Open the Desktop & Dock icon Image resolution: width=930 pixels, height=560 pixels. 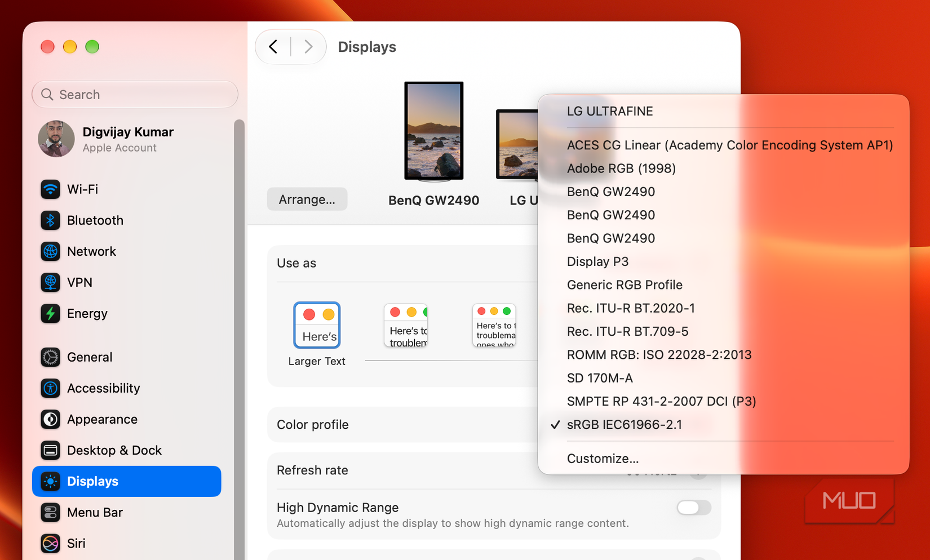click(50, 450)
